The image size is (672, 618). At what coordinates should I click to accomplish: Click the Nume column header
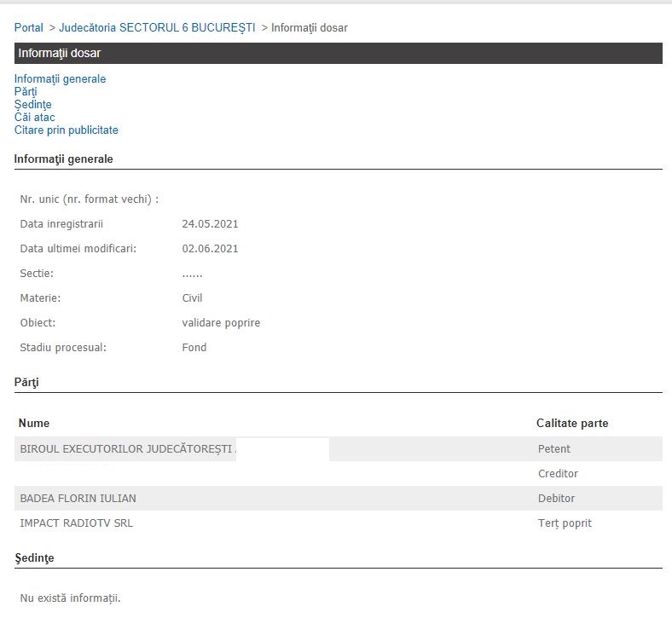(x=34, y=424)
